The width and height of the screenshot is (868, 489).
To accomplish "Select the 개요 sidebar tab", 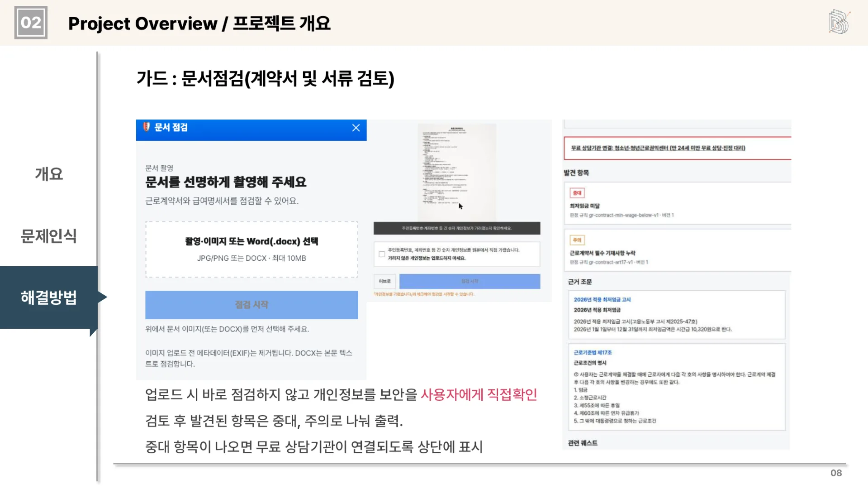I will pyautogui.click(x=49, y=174).
